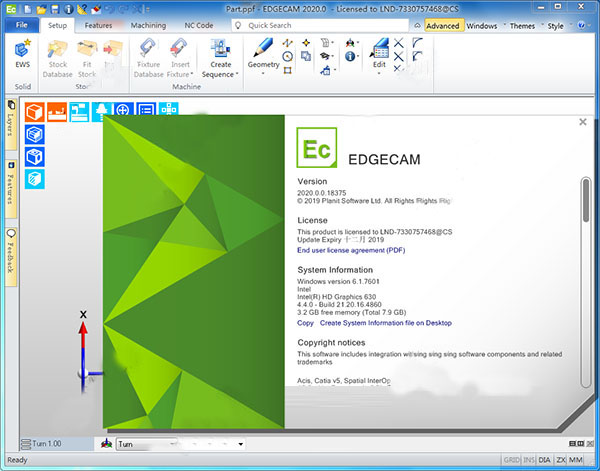This screenshot has height=471, width=600.
Task: Click the orange cube view icon
Action: click(35, 111)
